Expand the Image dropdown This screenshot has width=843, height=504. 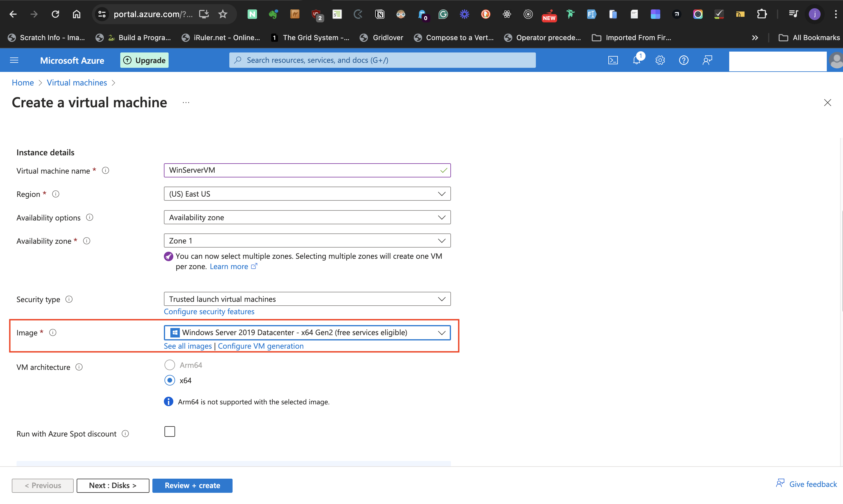pyautogui.click(x=307, y=332)
